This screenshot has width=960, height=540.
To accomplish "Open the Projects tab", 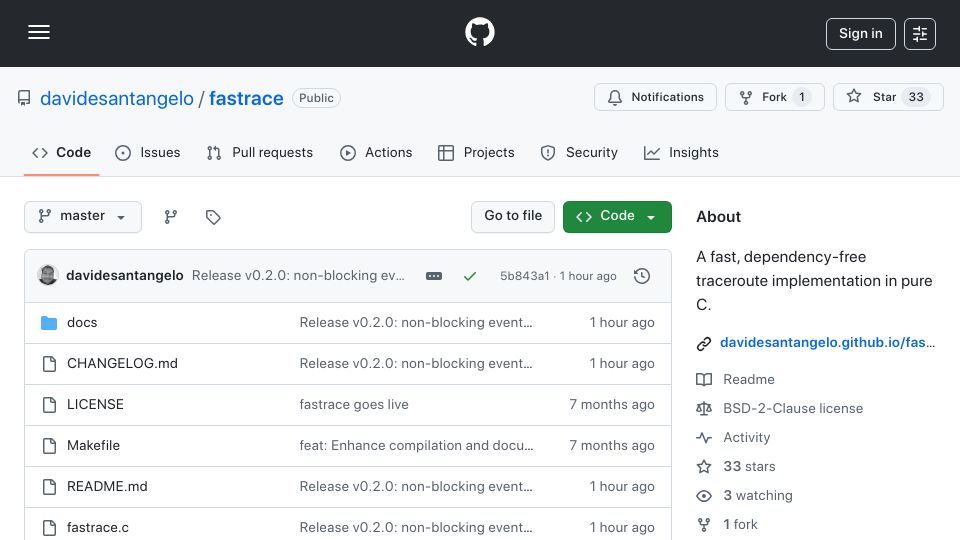I will pyautogui.click(x=476, y=152).
